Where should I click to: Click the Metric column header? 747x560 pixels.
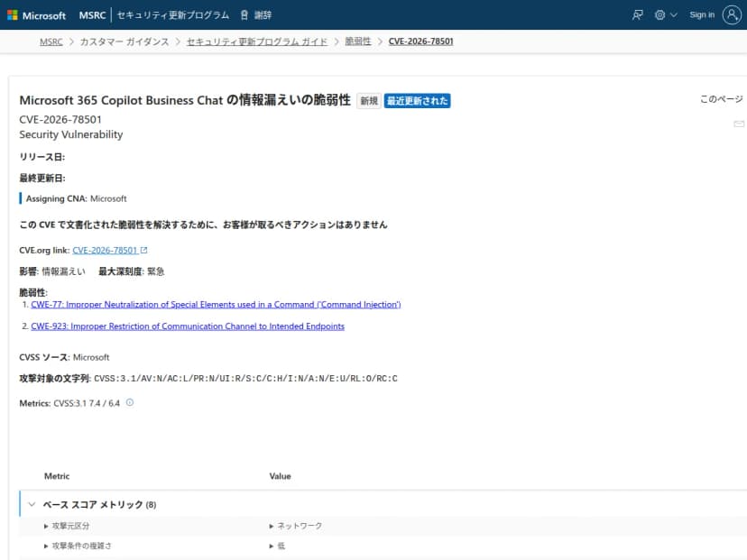tap(57, 476)
